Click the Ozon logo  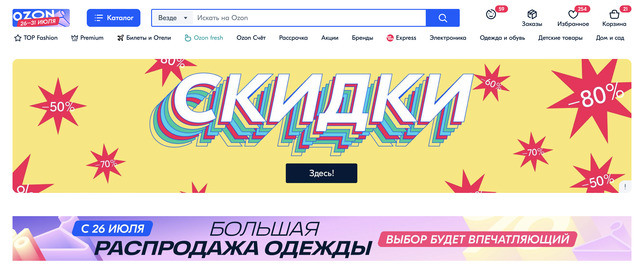point(41,18)
